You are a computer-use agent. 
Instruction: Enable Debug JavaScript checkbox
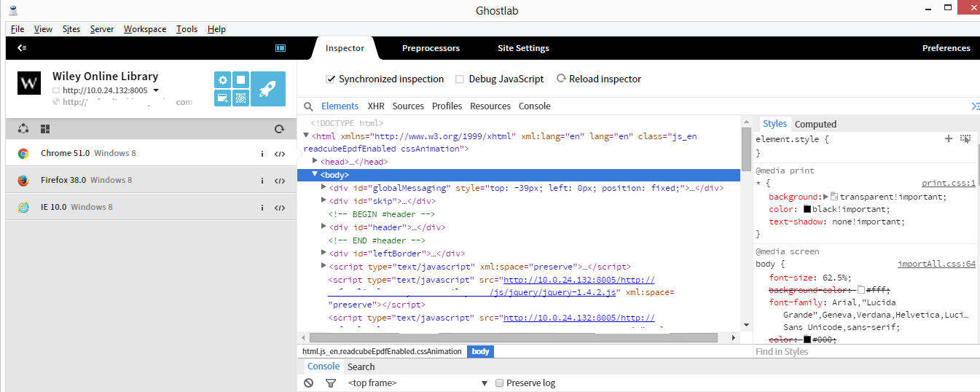(460, 79)
